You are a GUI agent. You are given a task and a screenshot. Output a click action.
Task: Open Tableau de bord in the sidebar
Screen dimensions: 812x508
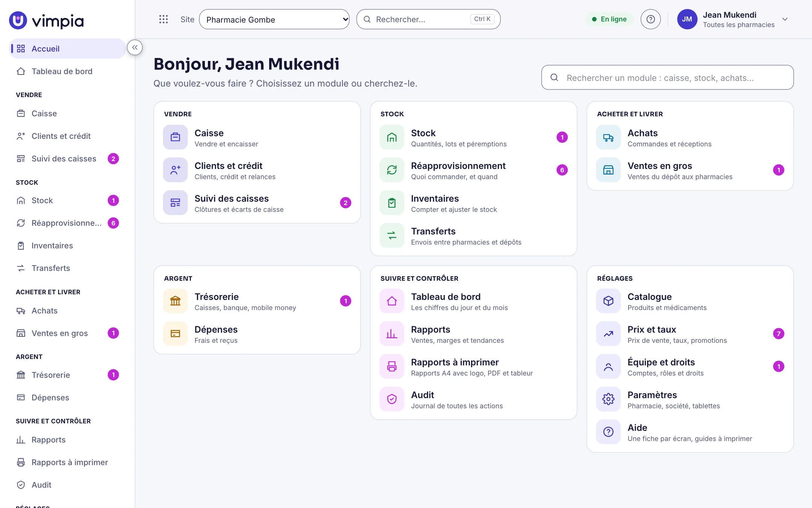[x=67, y=71]
